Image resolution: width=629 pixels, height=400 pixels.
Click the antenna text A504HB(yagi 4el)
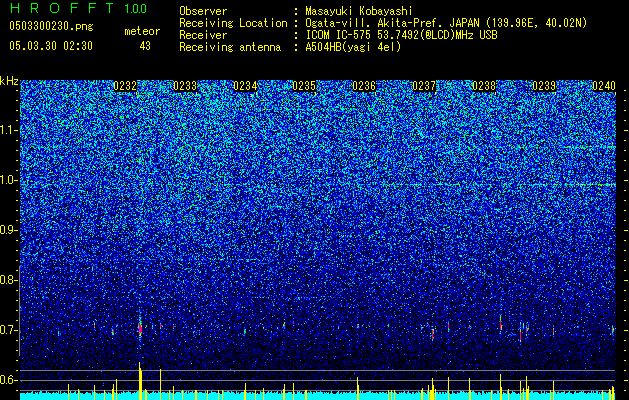coord(353,47)
